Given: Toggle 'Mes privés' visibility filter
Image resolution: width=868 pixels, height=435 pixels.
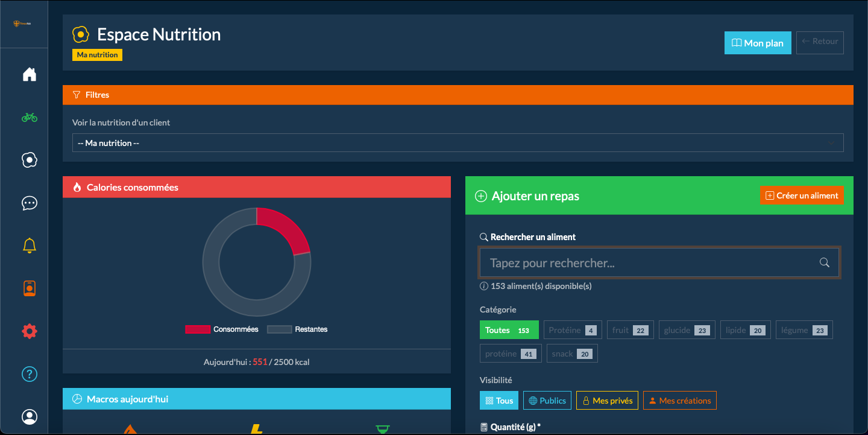Looking at the screenshot, I should (x=607, y=401).
